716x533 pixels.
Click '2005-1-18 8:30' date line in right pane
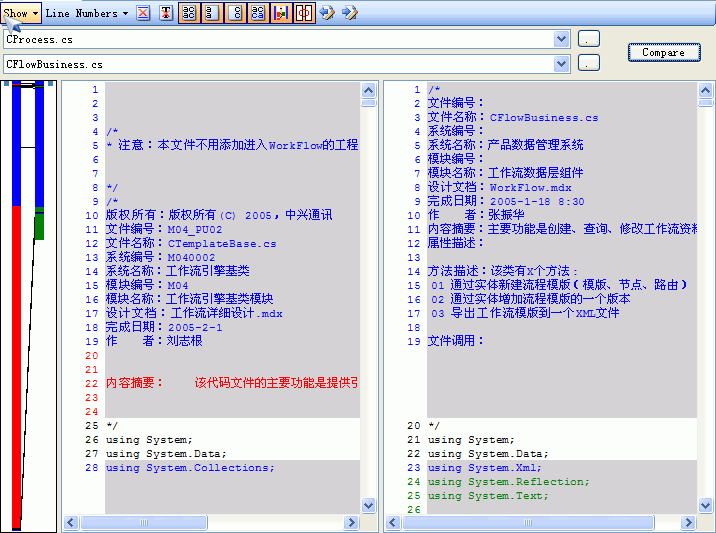coord(506,201)
